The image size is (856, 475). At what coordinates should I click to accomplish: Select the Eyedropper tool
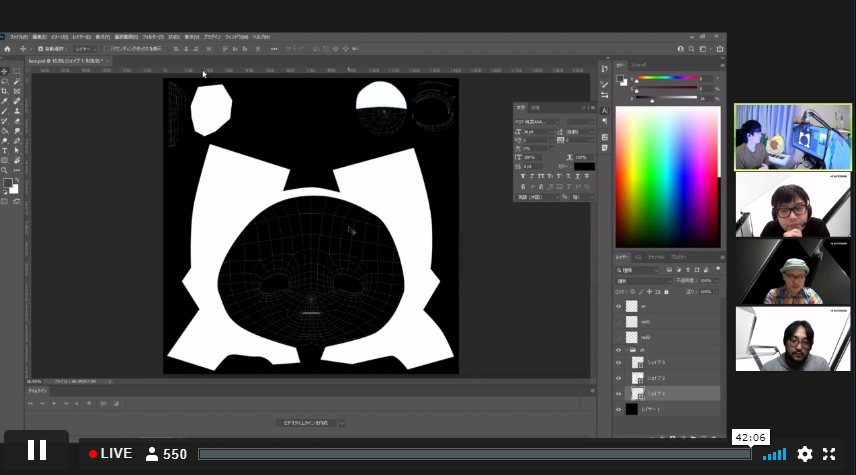[5, 101]
